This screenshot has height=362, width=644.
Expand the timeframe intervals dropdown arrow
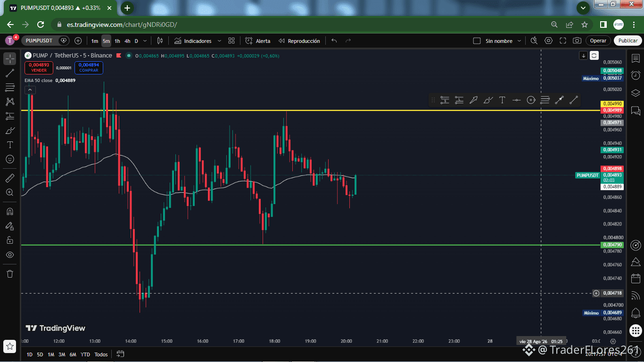145,41
